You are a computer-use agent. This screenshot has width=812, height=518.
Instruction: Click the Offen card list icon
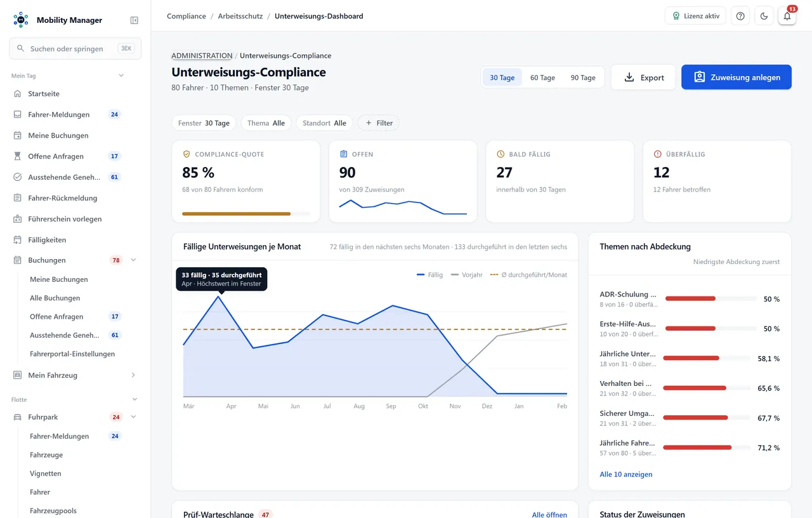tap(344, 154)
